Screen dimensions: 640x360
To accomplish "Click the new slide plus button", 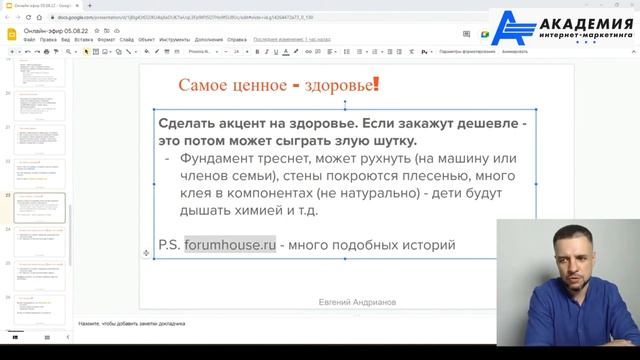I will [12, 52].
